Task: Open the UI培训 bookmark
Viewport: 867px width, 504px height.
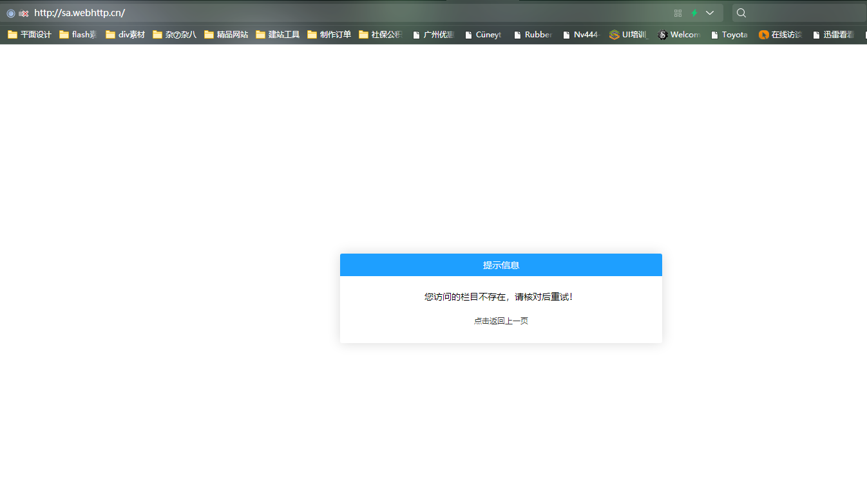Action: tap(629, 35)
